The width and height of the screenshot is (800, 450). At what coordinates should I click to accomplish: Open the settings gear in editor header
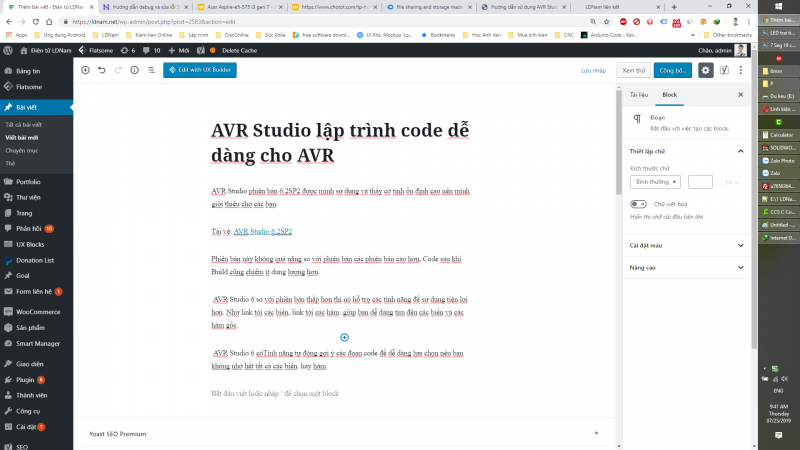[705, 70]
